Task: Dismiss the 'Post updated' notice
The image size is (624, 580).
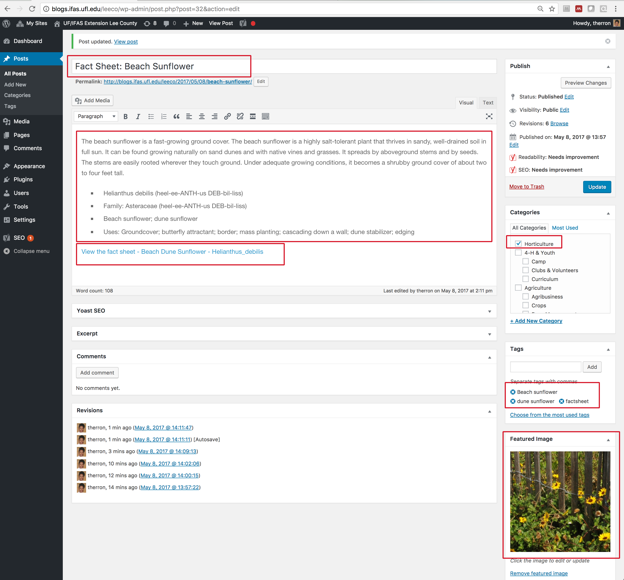Action: (x=607, y=42)
